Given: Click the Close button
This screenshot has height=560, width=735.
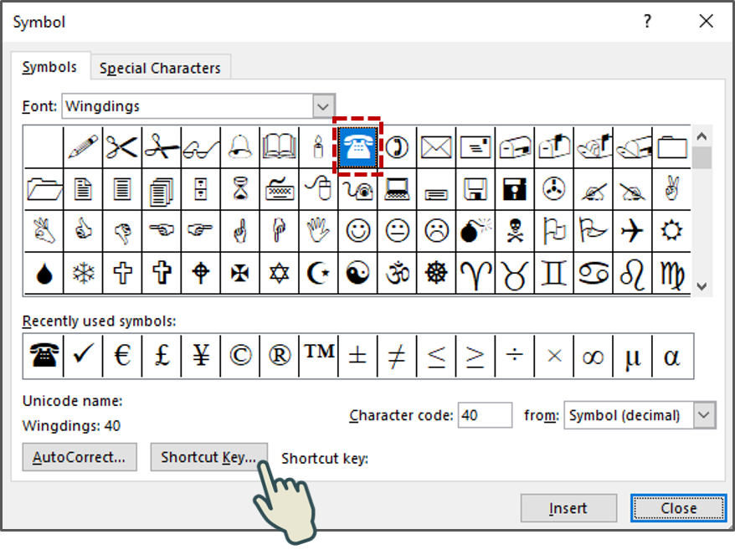Looking at the screenshot, I should point(678,508).
